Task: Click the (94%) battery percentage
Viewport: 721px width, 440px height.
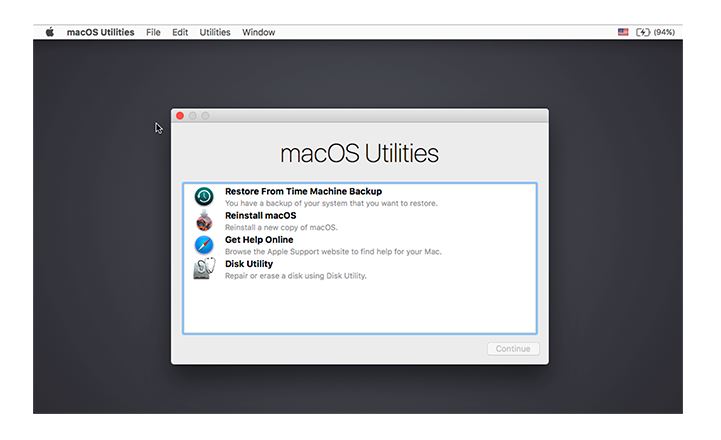Action: click(x=664, y=32)
